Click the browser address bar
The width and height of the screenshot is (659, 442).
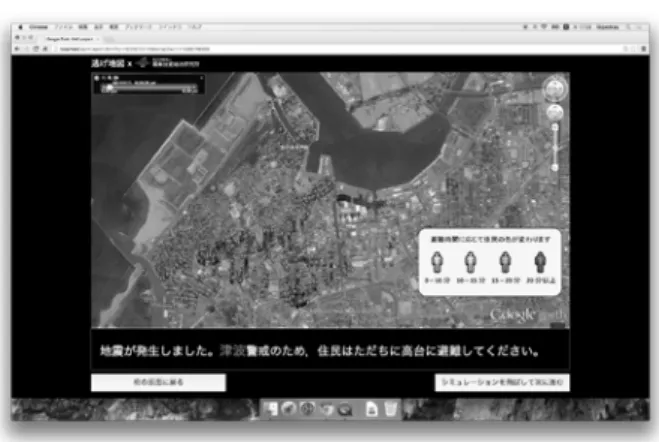point(336,49)
